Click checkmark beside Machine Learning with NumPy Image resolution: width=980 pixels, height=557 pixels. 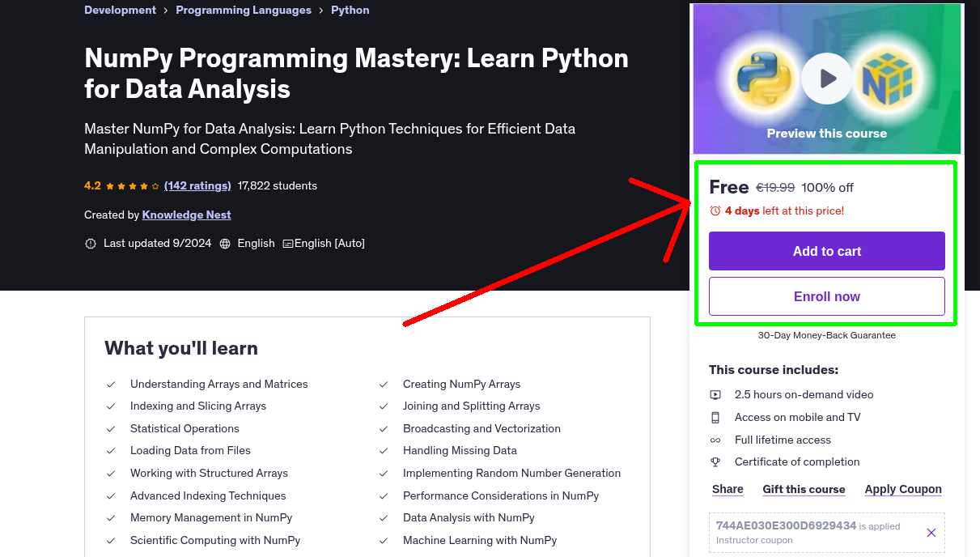pos(384,541)
